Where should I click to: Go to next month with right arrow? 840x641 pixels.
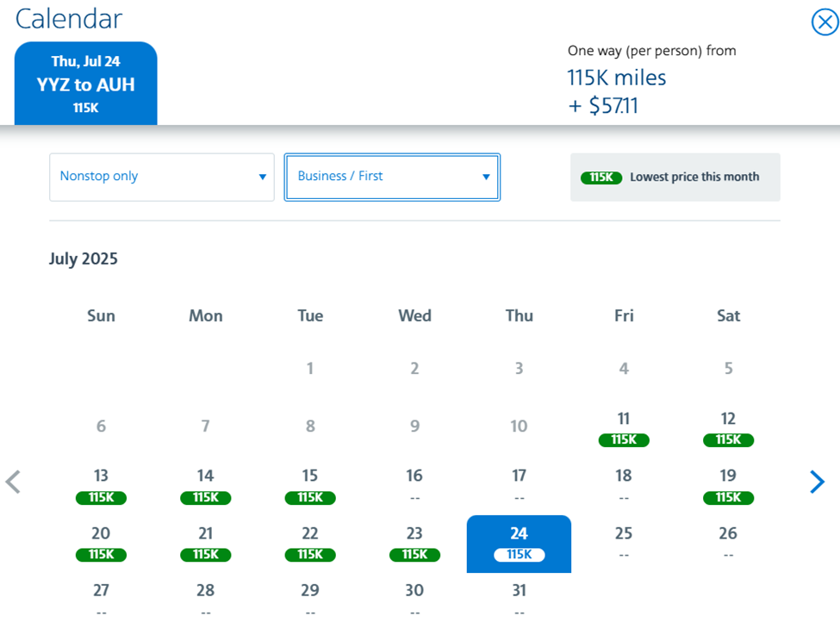(x=817, y=482)
